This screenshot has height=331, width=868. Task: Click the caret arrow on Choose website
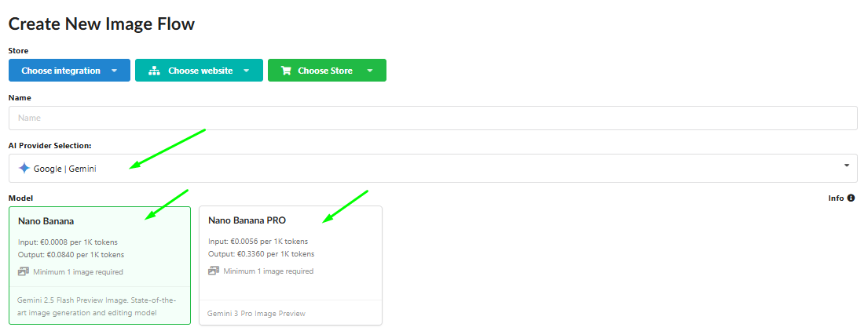pyautogui.click(x=247, y=71)
